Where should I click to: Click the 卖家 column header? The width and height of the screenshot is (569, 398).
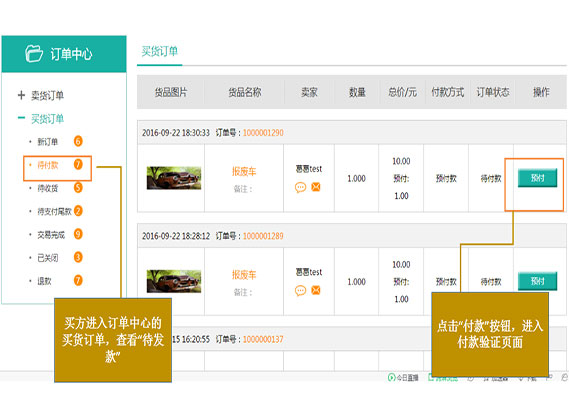(309, 92)
